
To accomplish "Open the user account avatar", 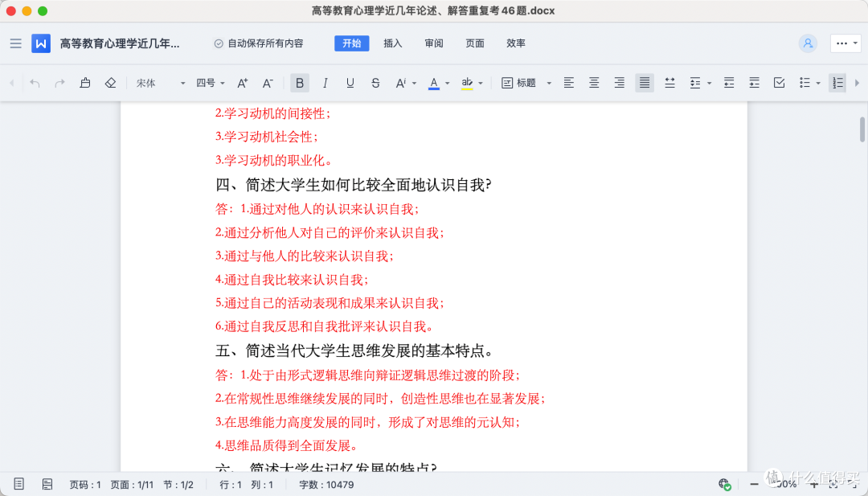I will coord(808,43).
